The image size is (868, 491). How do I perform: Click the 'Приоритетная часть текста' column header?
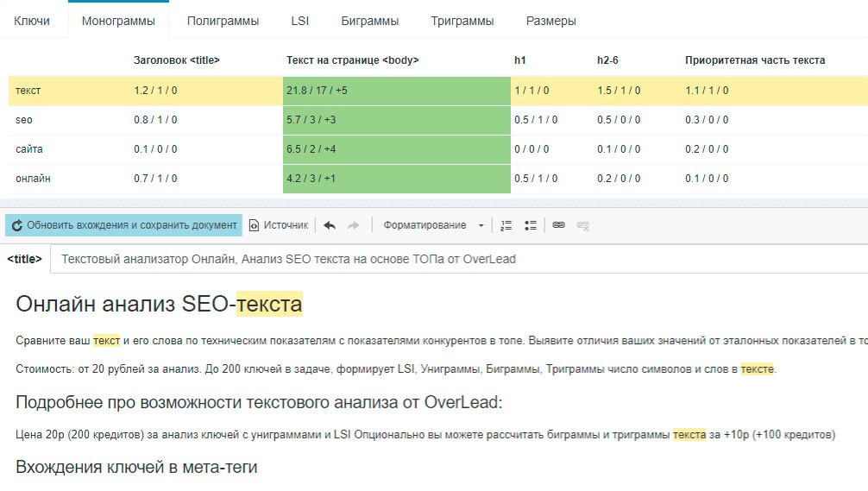tap(755, 60)
